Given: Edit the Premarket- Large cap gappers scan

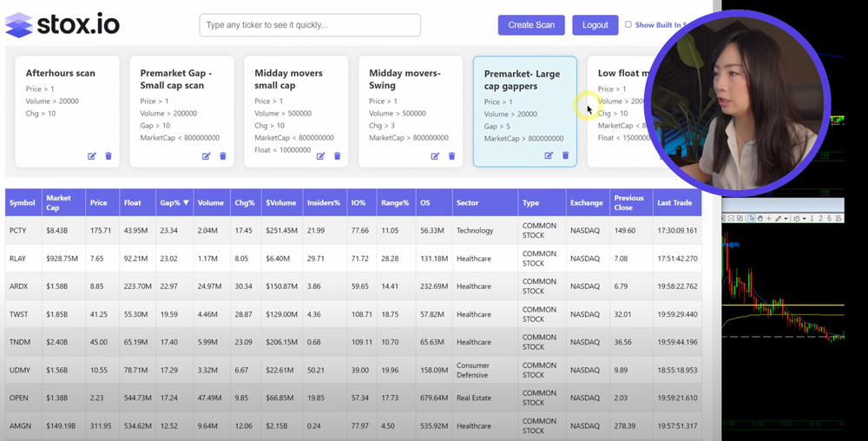Looking at the screenshot, I should [549, 155].
